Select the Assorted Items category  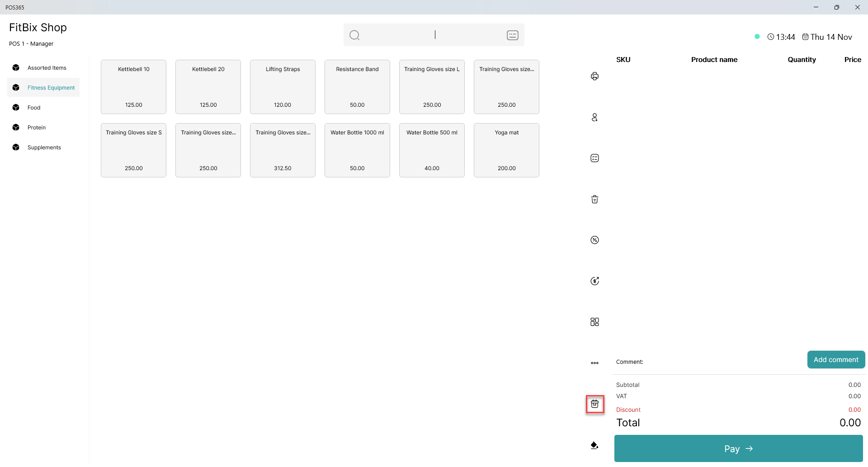47,68
